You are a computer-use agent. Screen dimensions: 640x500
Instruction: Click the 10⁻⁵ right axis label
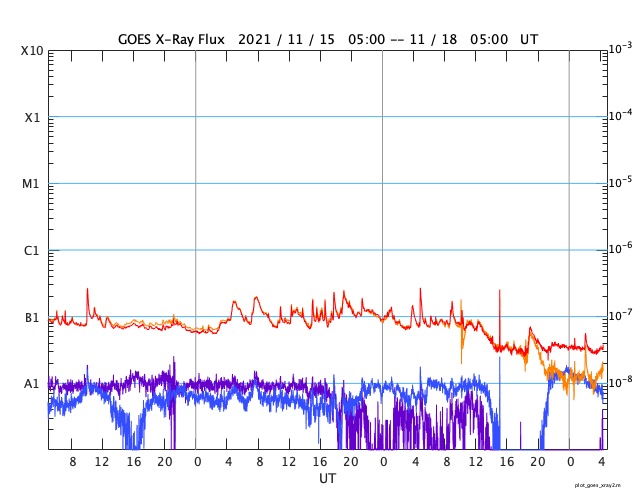620,182
